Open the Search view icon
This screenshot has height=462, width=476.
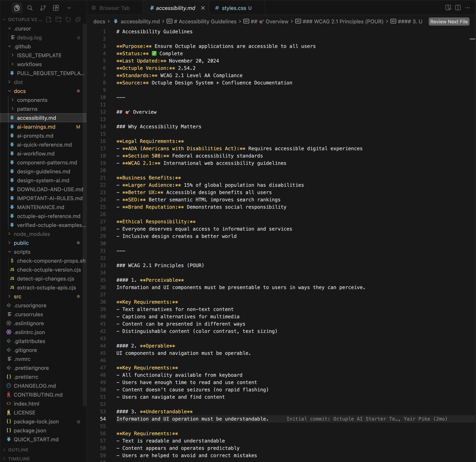pos(30,8)
